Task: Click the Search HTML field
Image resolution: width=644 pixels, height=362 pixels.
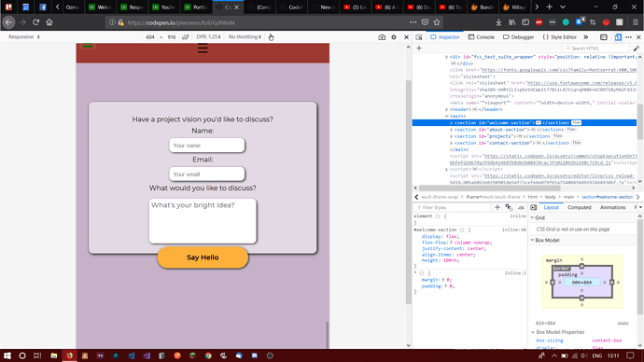Action: click(x=596, y=48)
